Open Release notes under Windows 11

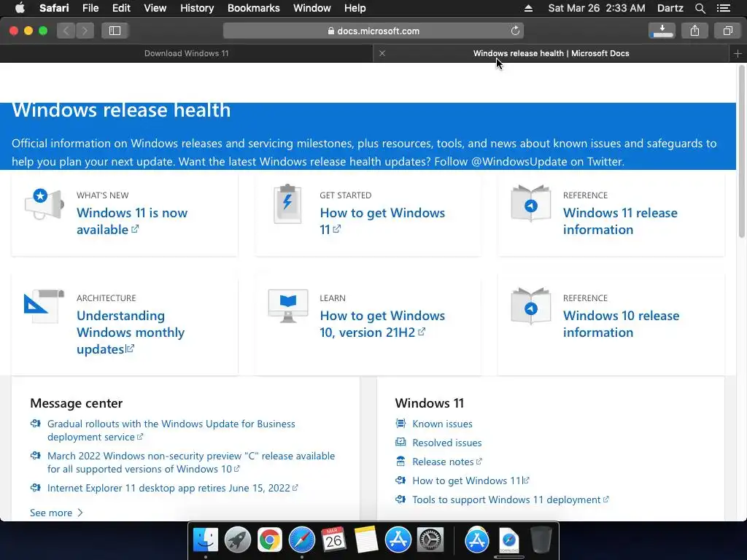(447, 462)
